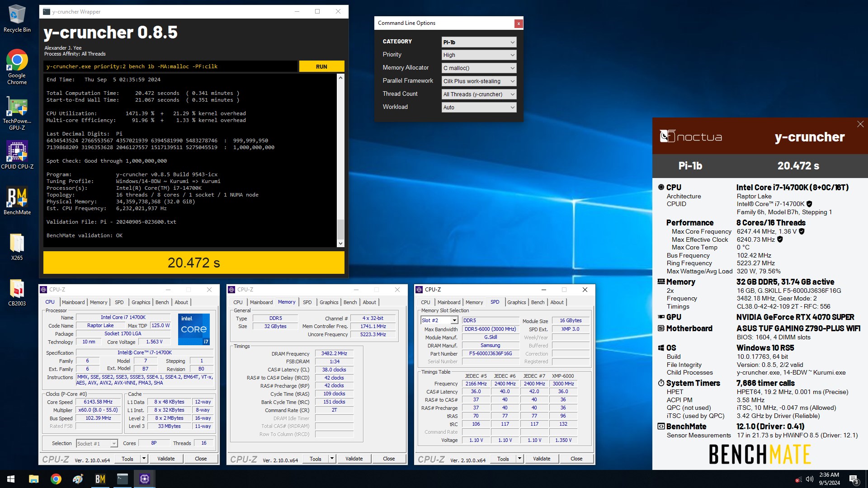This screenshot has height=488, width=868.
Task: Open the Thread Count dropdown
Action: tap(479, 94)
